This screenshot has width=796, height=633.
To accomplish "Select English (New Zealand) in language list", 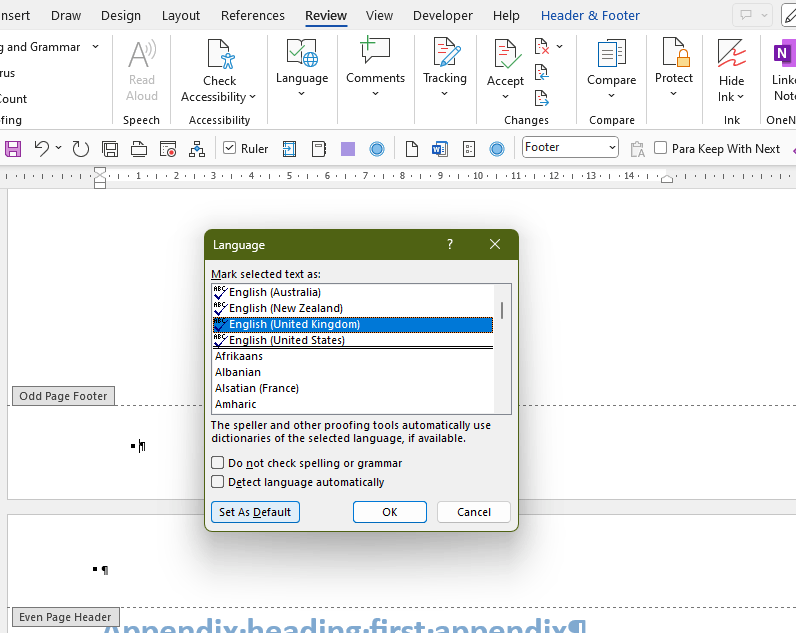I will pyautogui.click(x=353, y=308).
